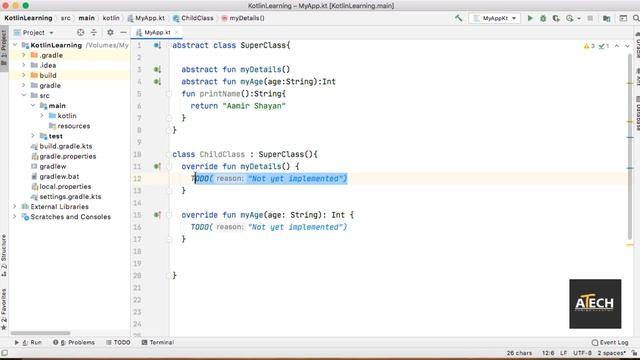
Task: Click ChildClass breadcrumb in navigation bar
Action: [x=193, y=18]
